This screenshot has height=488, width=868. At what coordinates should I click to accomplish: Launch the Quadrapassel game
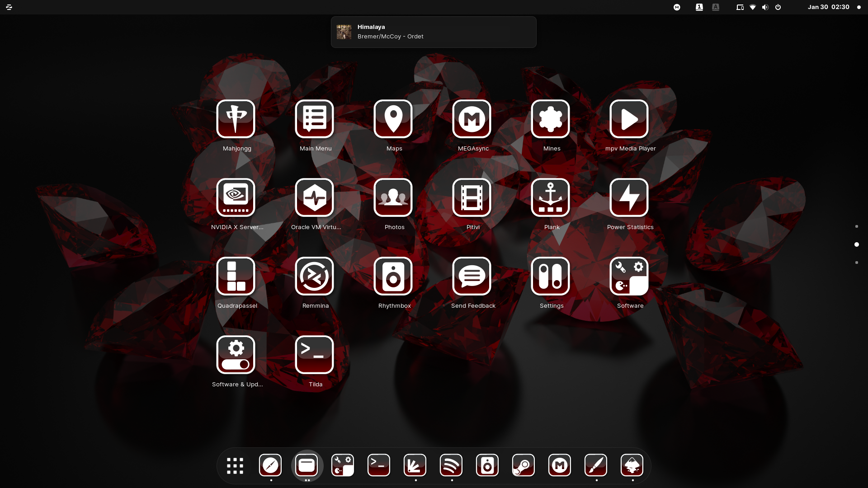tap(236, 276)
